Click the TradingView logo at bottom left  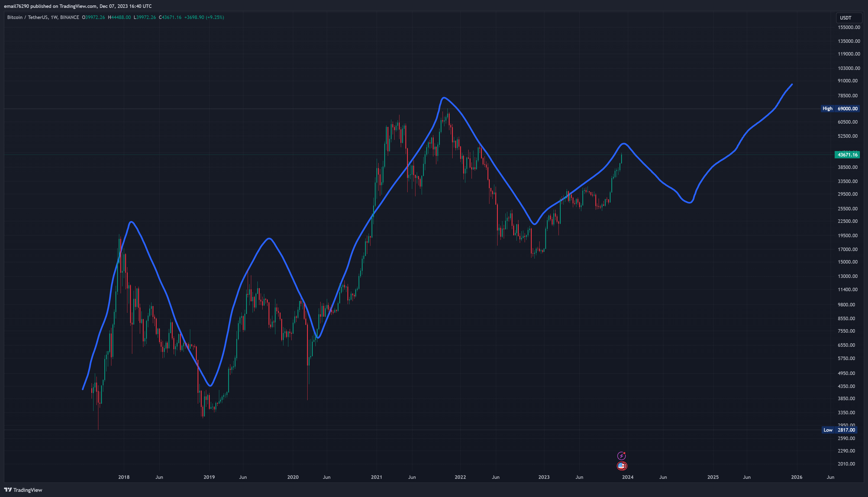tap(23, 490)
